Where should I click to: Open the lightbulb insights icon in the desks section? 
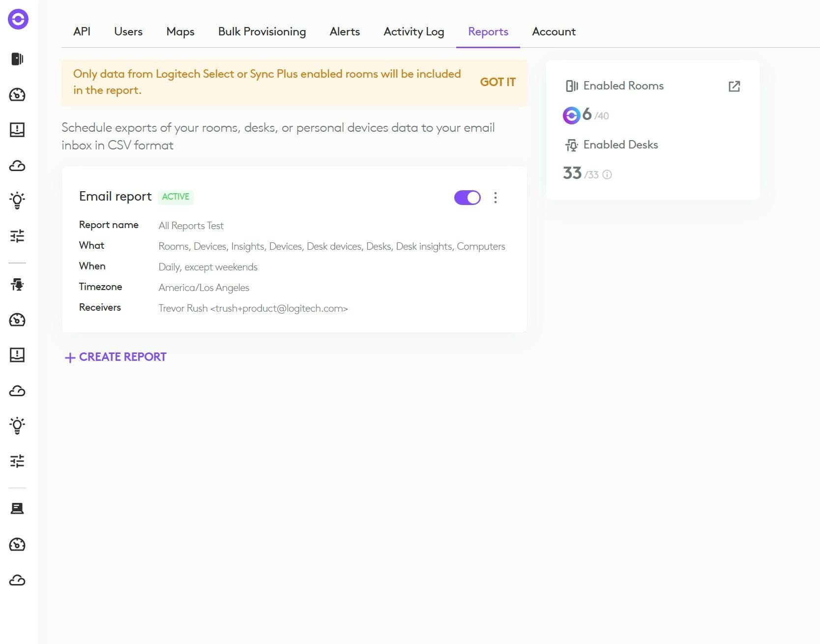17,426
